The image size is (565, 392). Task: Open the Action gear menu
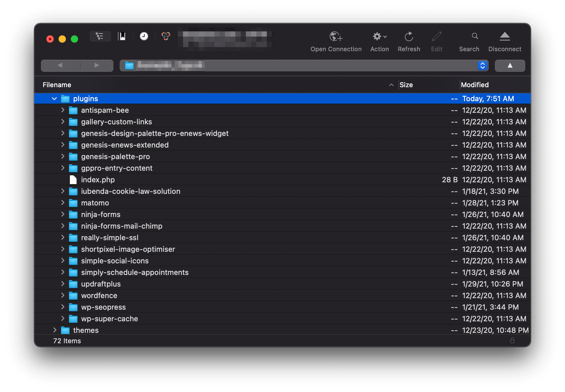pos(380,37)
